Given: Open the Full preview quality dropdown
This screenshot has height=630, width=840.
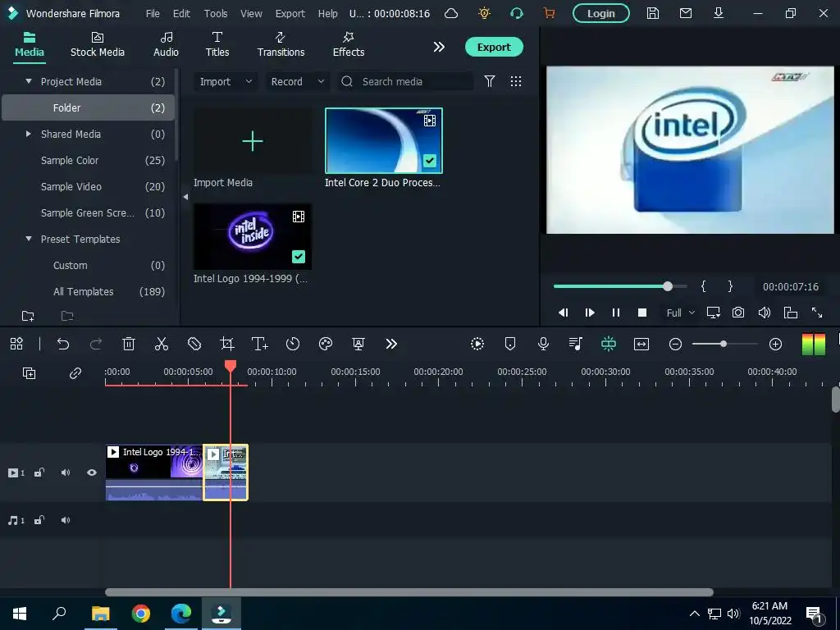Looking at the screenshot, I should coord(680,313).
